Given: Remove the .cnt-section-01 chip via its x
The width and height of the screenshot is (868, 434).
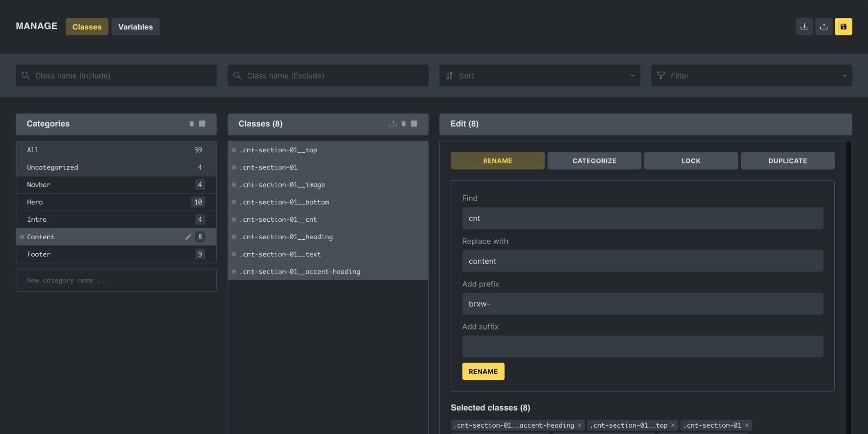Looking at the screenshot, I should [x=746, y=425].
